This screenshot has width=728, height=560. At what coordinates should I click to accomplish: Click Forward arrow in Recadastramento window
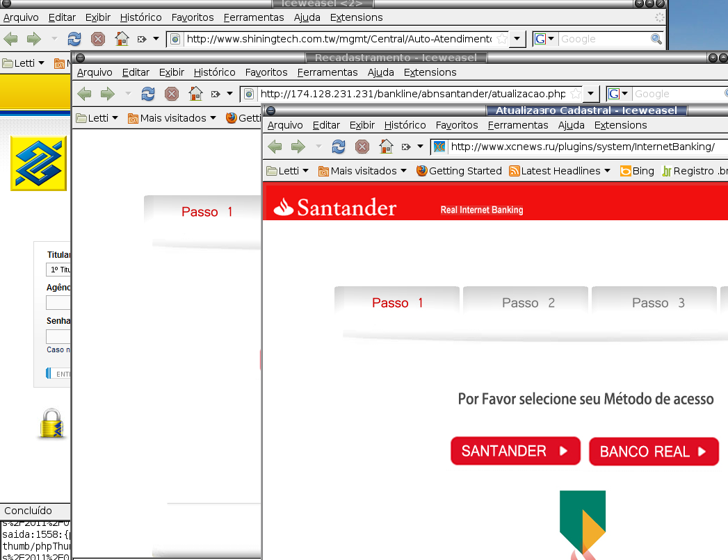[107, 94]
